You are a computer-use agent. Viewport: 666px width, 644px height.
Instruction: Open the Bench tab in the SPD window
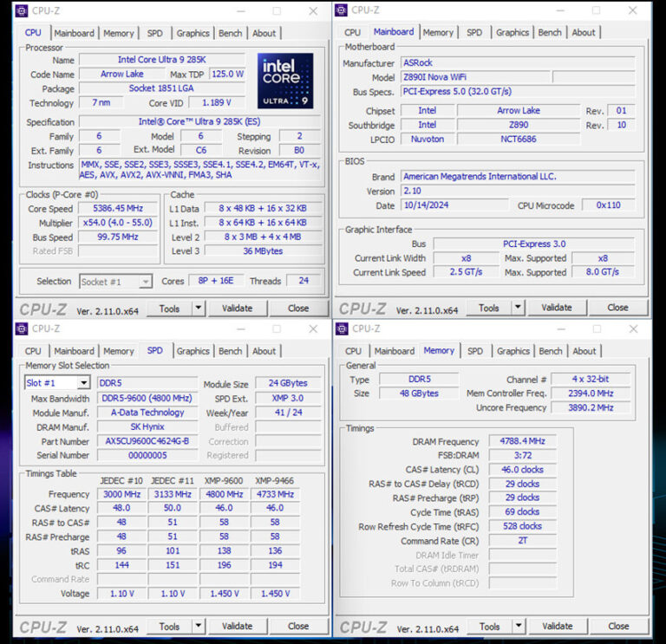tap(230, 351)
